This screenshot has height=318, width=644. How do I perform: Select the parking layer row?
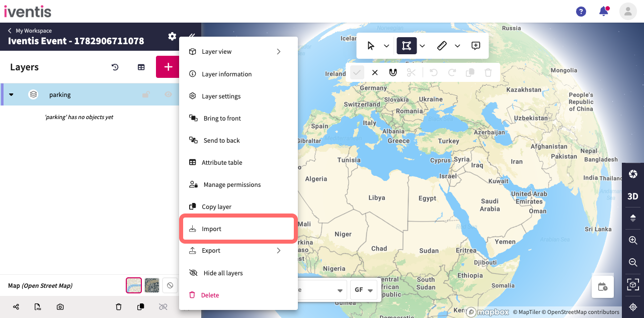point(91,94)
